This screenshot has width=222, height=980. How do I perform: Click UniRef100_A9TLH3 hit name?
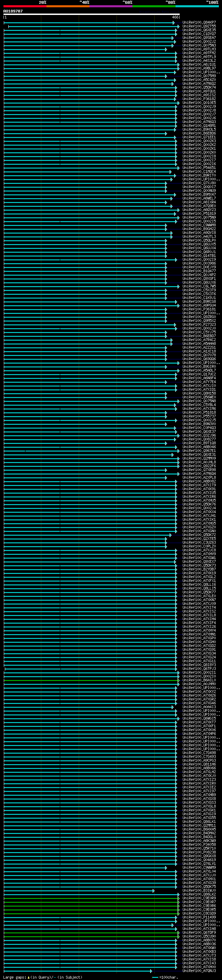coord(199,49)
